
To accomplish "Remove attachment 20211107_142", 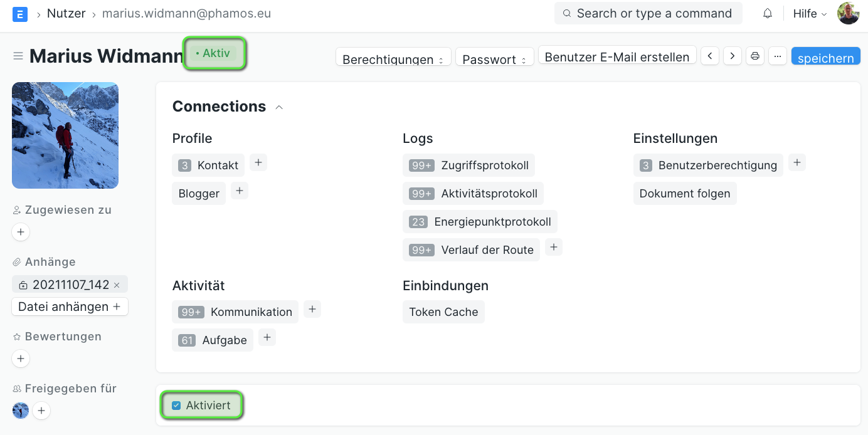I will click(117, 285).
